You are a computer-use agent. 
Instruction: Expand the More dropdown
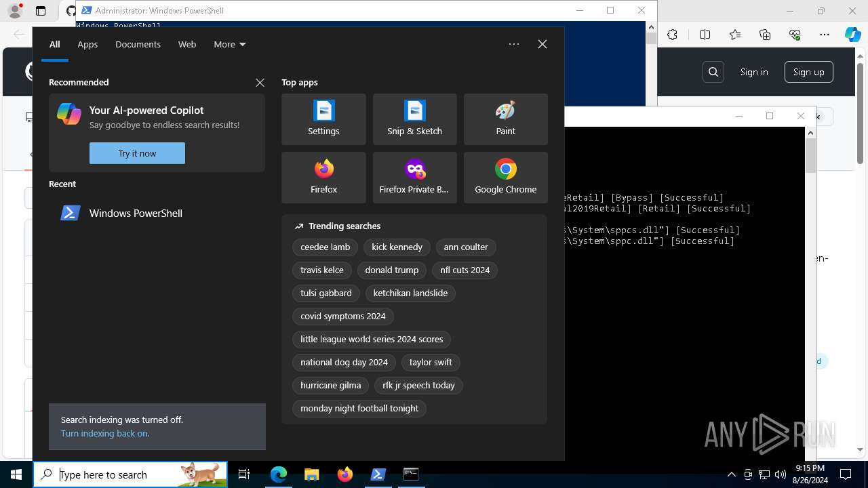230,44
